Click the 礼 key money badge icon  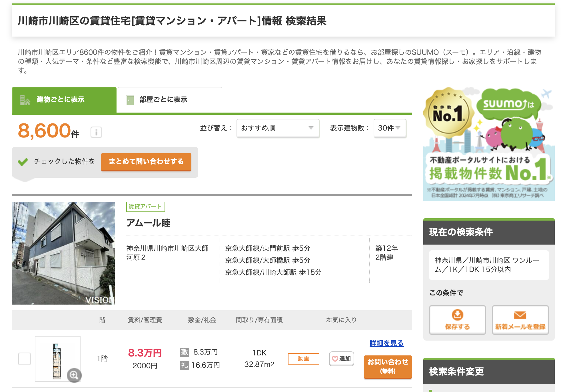click(184, 365)
